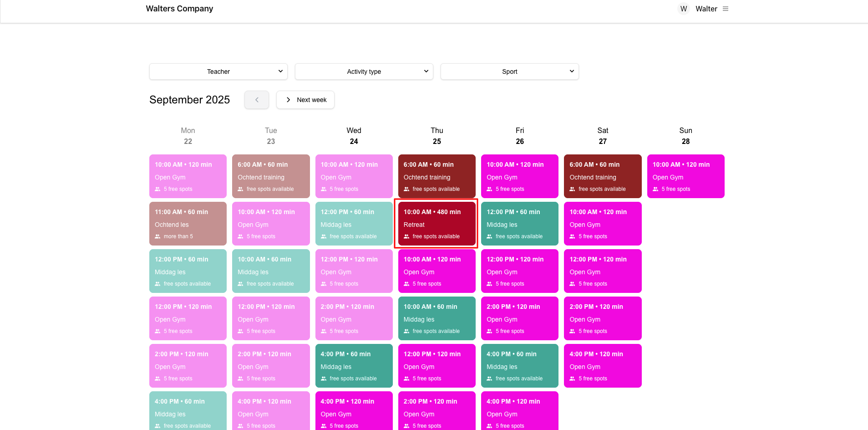Expand the Sport filter dropdown

coord(510,72)
